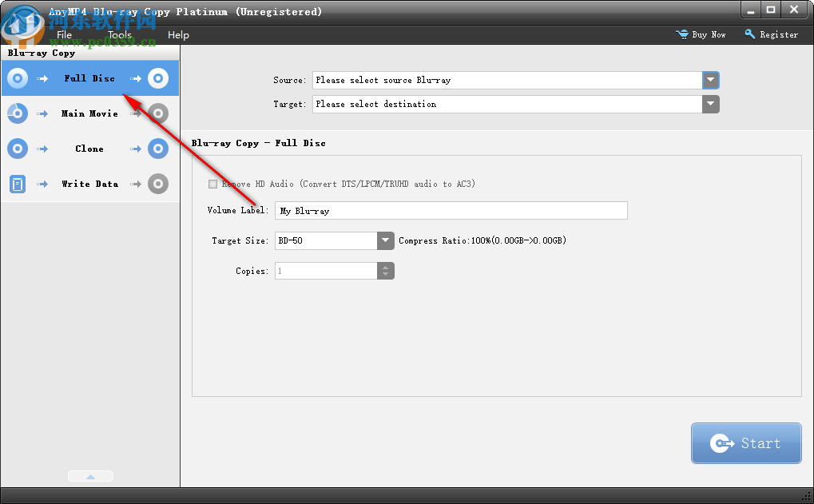The image size is (814, 504).
Task: Click the Buy Now cart icon
Action: [x=681, y=34]
